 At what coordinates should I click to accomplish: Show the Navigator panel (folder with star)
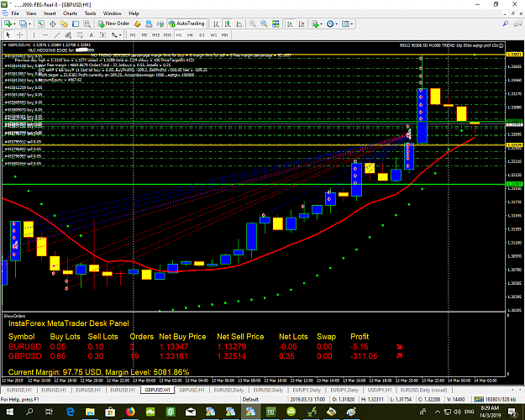(64, 24)
